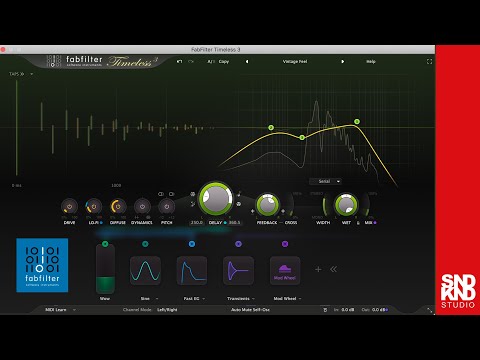Click the Slow modulation slider
Screen dimensions: 480x360
point(105,269)
